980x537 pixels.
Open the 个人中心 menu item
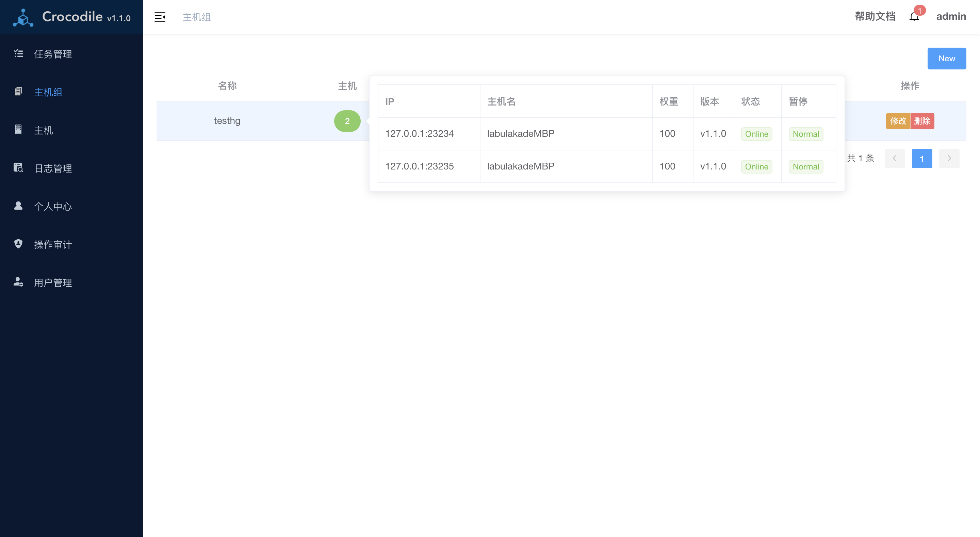pos(53,206)
